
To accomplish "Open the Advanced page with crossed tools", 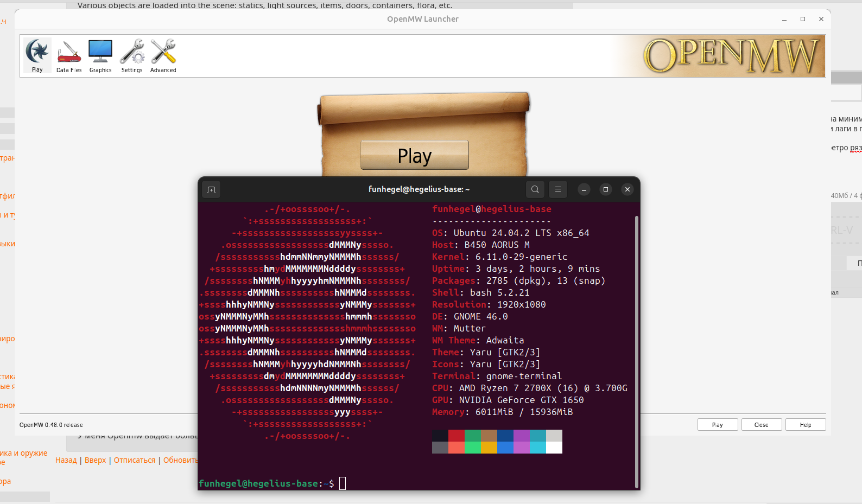I will (163, 55).
